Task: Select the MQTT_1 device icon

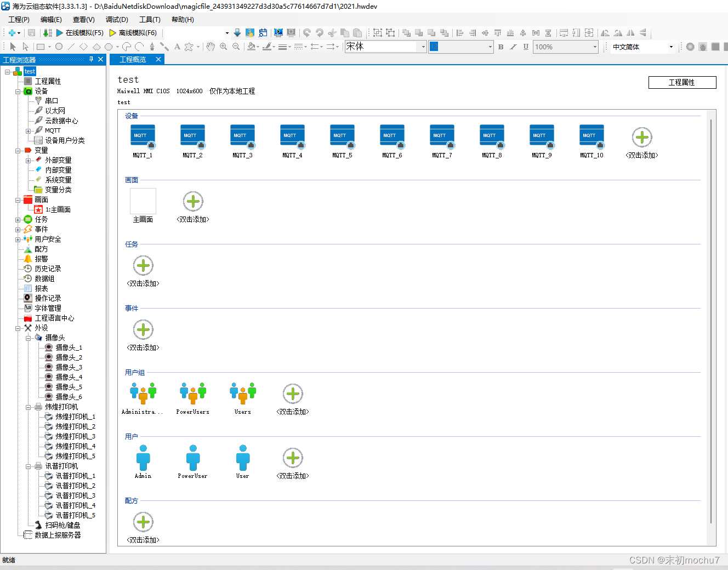Action: click(x=143, y=136)
